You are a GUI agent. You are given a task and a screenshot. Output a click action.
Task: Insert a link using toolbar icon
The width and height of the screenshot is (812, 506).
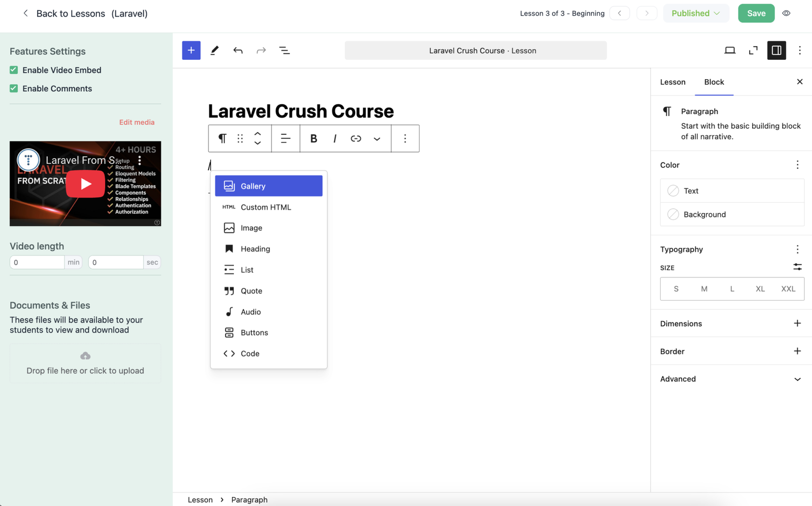[x=356, y=138]
